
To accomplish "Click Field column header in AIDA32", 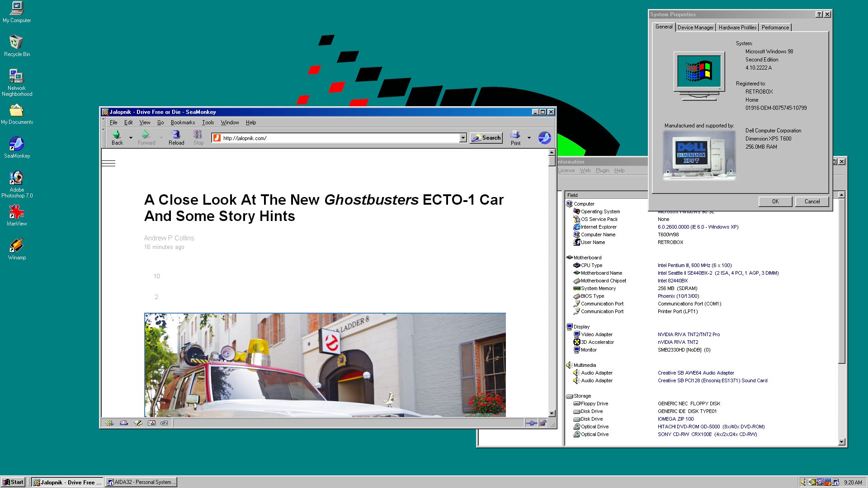I will click(606, 195).
